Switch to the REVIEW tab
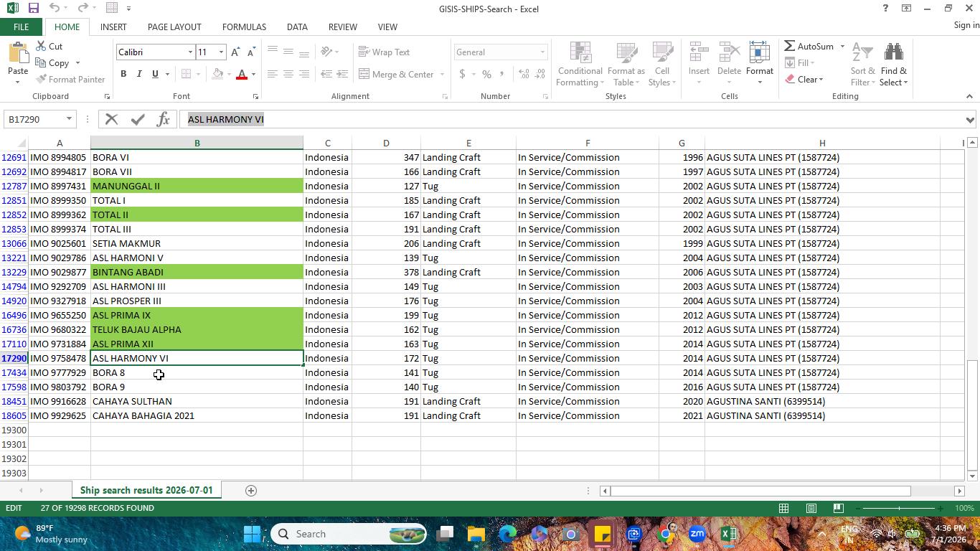The height and width of the screenshot is (551, 980). 343,27
